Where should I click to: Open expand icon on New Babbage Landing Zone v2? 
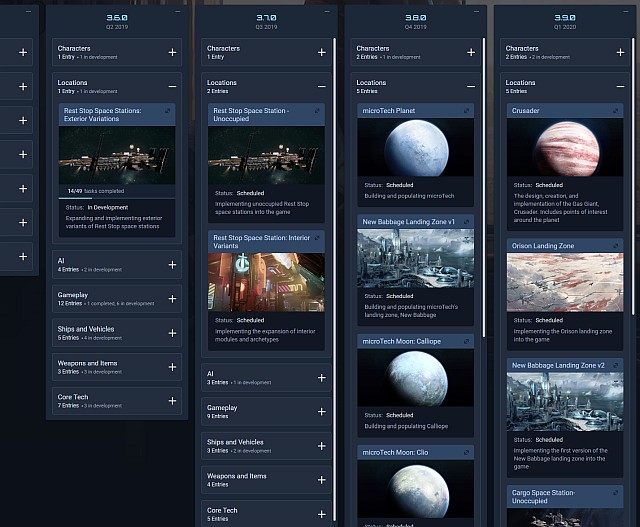pyautogui.click(x=616, y=365)
